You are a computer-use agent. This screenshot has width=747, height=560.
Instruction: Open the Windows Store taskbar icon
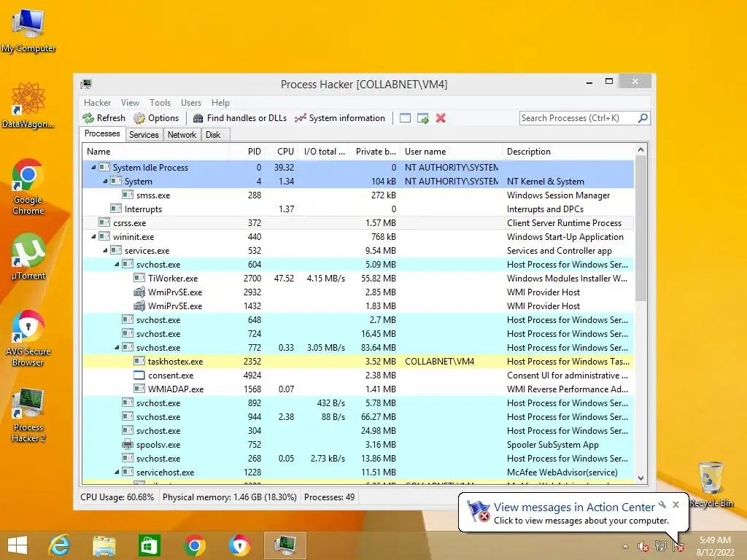tap(149, 545)
